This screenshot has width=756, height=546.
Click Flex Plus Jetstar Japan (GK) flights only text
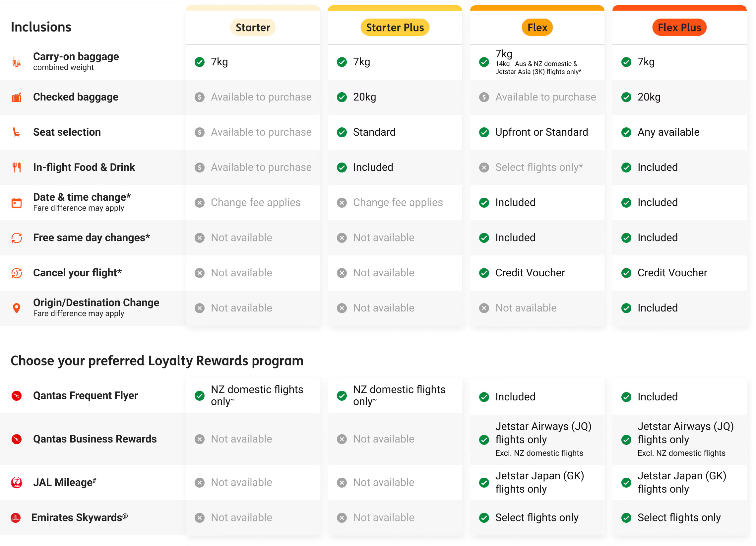coord(682,483)
